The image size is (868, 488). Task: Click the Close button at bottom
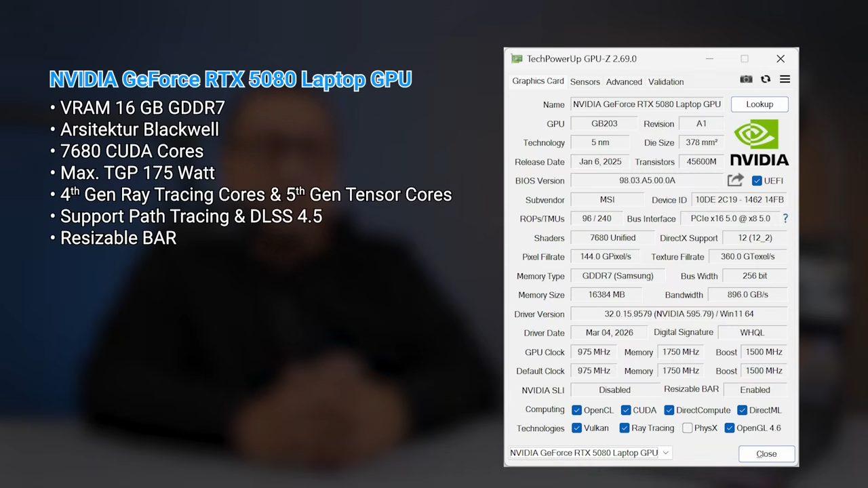pyautogui.click(x=766, y=454)
